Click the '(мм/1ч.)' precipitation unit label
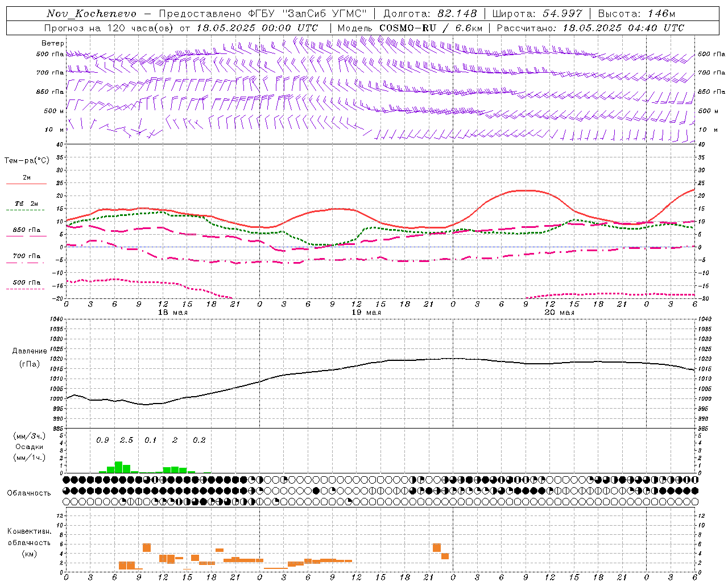 (29, 458)
